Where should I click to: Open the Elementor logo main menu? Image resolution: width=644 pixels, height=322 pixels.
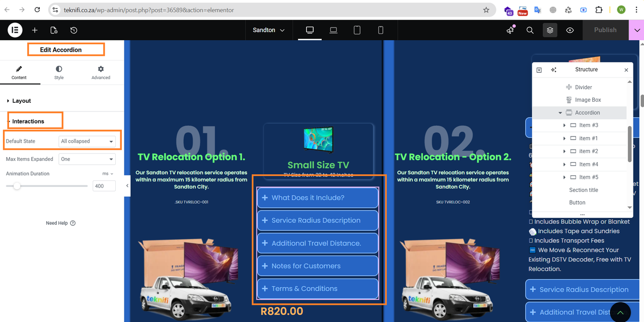click(15, 30)
